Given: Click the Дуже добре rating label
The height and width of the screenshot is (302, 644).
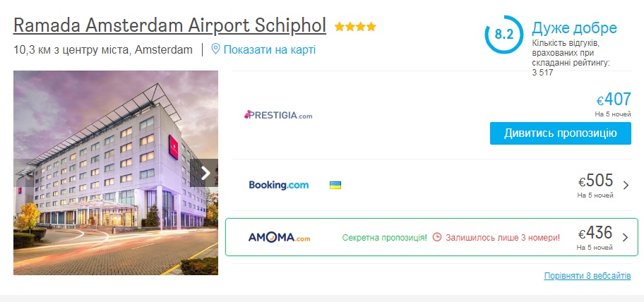Looking at the screenshot, I should click(x=574, y=28).
